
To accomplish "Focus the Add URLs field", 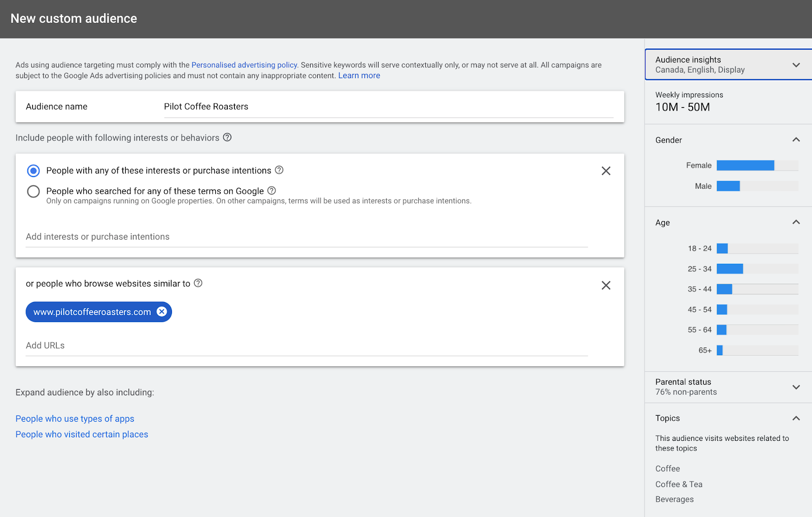I will tap(307, 346).
